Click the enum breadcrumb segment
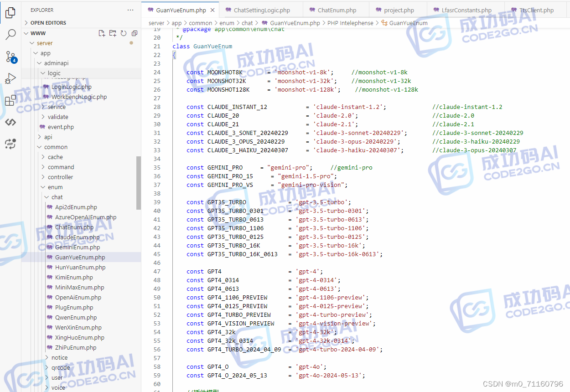This screenshot has height=392, width=570. pyautogui.click(x=227, y=23)
